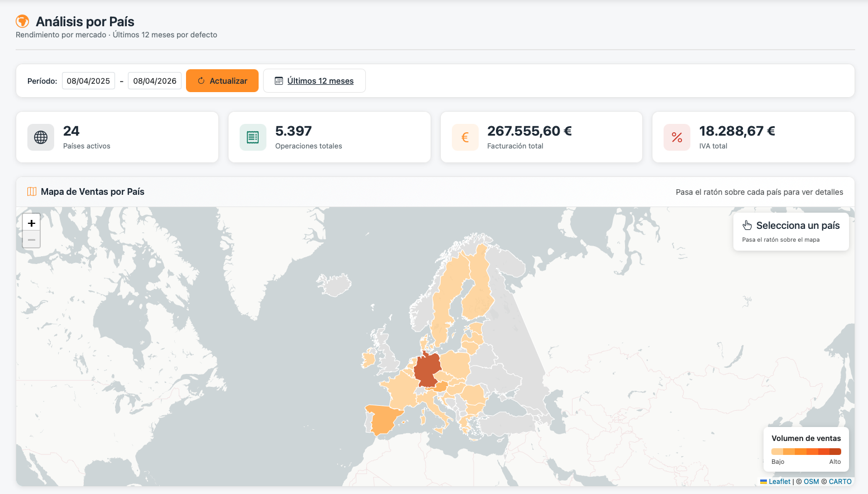The image size is (868, 494).
Task: Click the globe icon in Países activos card
Action: 41,137
